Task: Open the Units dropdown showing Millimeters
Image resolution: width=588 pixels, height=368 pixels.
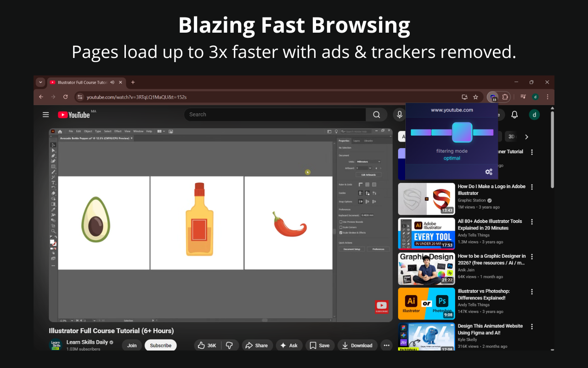Action: click(369, 162)
